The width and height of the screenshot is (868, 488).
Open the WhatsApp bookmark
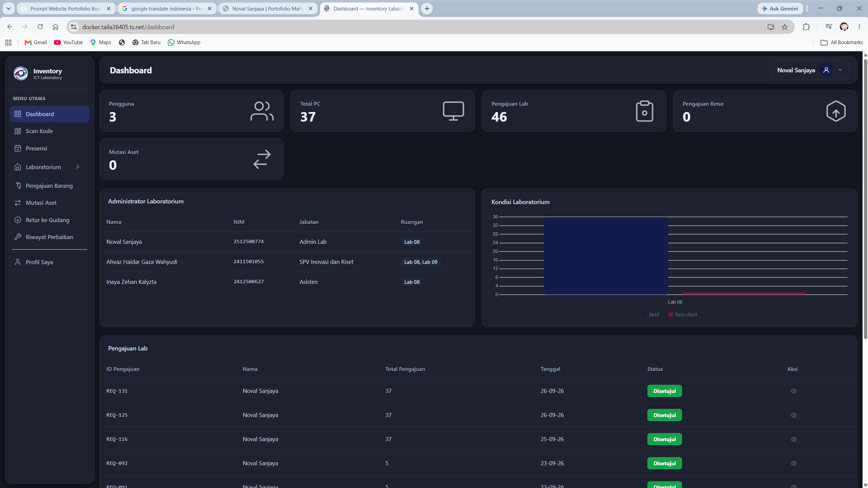184,42
